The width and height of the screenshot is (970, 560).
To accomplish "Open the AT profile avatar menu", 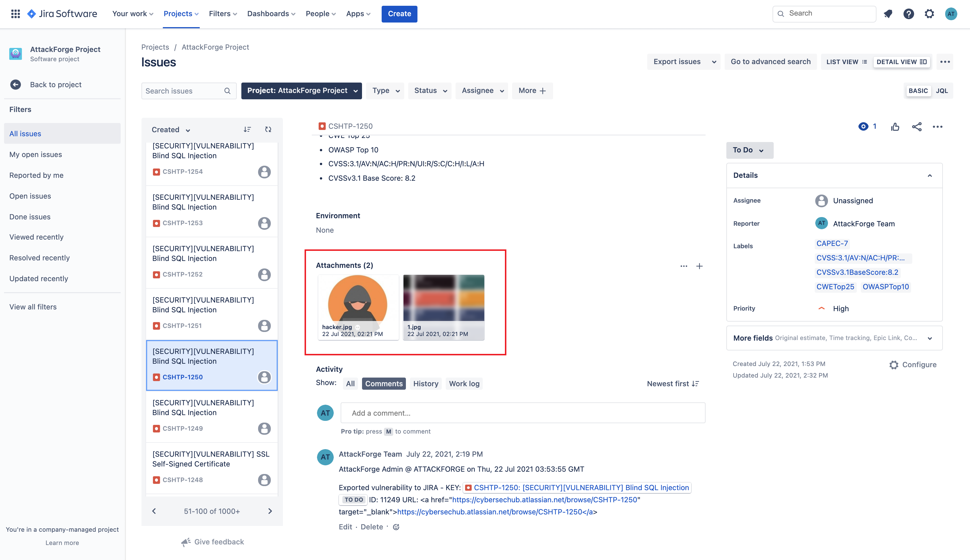I will (x=951, y=14).
